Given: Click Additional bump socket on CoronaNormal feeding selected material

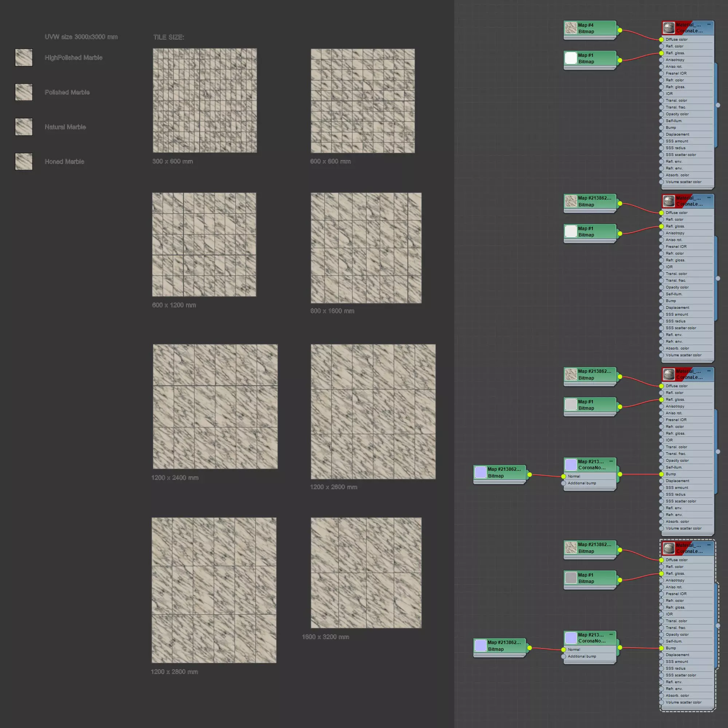Looking at the screenshot, I should 564,656.
